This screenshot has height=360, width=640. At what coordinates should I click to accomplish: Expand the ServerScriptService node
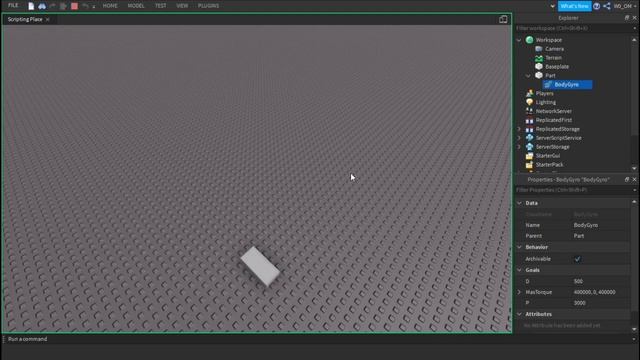tap(519, 138)
